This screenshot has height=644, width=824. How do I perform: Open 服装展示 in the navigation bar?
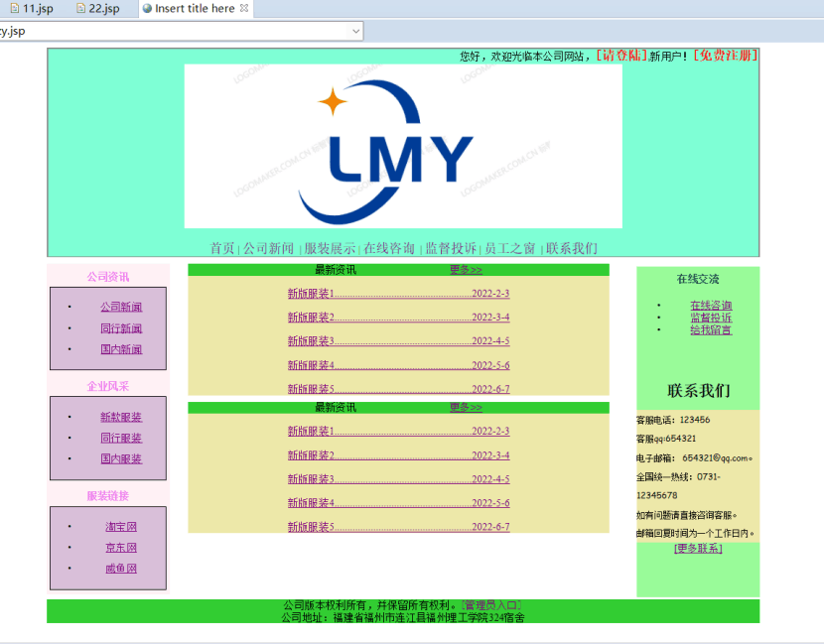(330, 248)
